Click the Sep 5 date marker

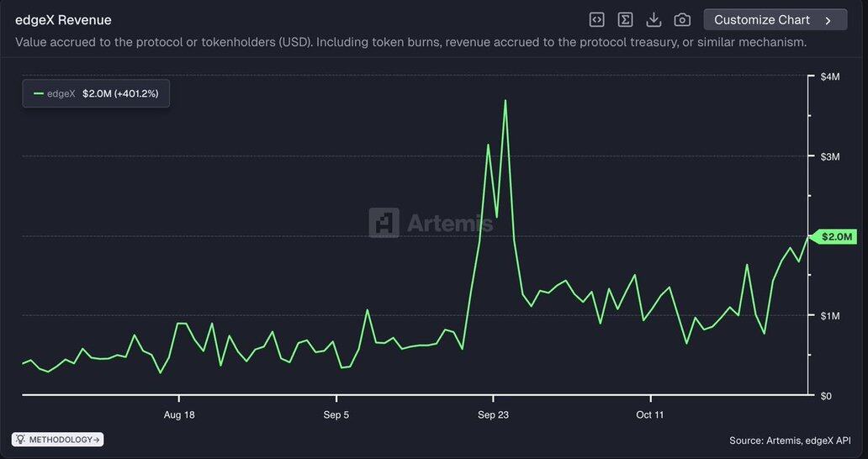pyautogui.click(x=336, y=414)
